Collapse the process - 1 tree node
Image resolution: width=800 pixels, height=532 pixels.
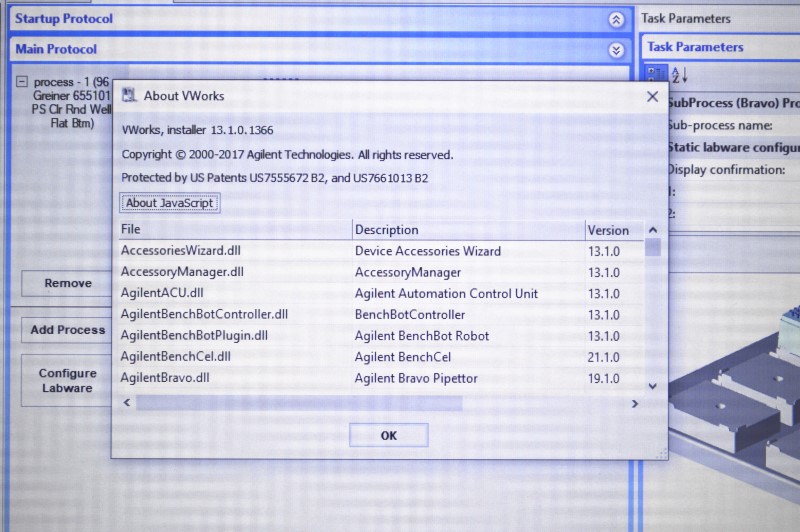point(22,82)
